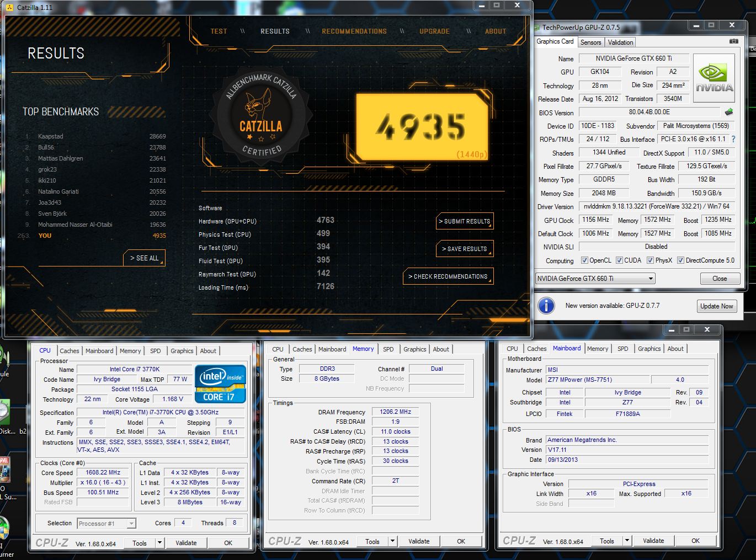
Task: Click CHECK RECOMMENDATIONS button
Action: [x=449, y=276]
